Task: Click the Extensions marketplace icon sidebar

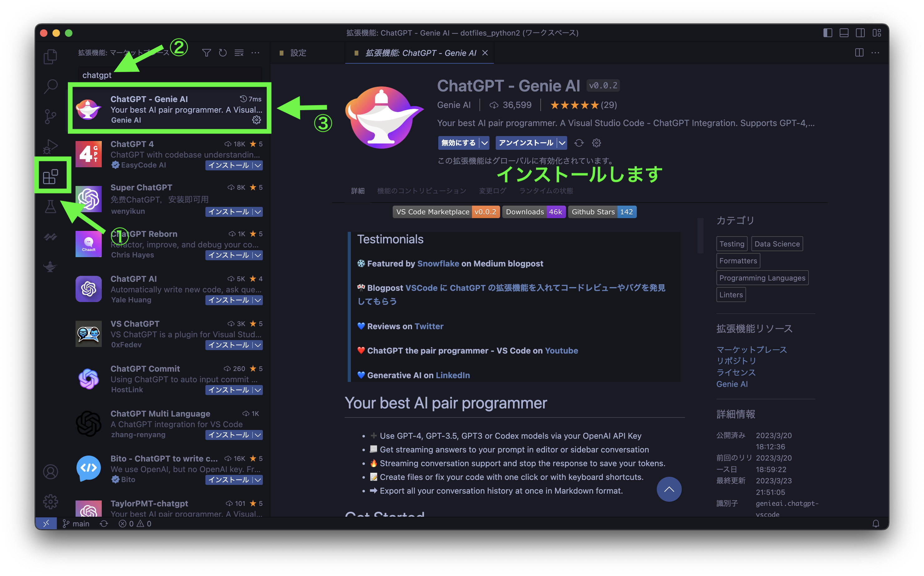Action: [51, 176]
